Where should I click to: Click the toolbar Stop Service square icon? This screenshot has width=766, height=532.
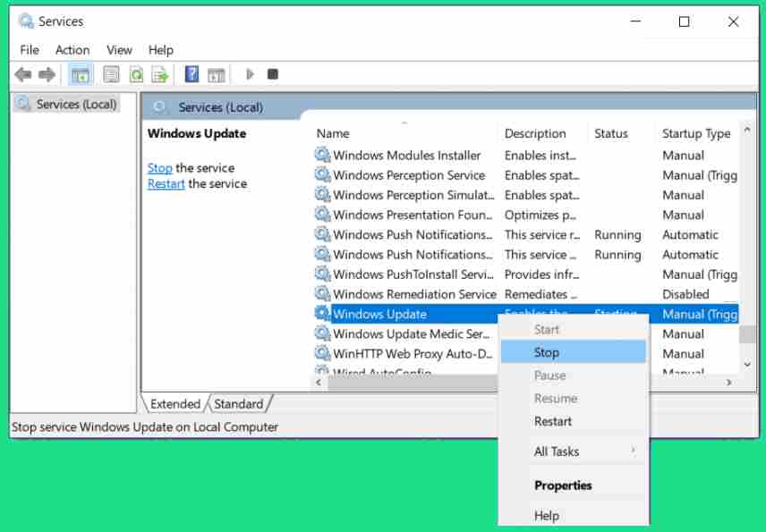273,74
